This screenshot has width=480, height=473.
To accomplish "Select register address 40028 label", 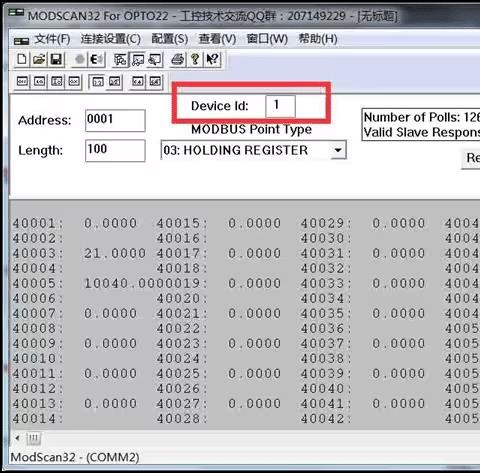I will pyautogui.click(x=182, y=419).
